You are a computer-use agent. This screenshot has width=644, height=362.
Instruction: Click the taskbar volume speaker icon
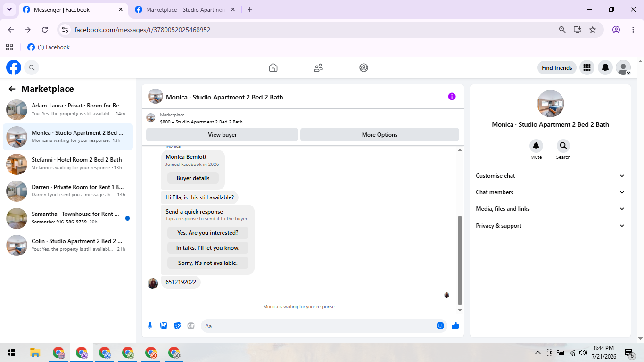point(583,353)
